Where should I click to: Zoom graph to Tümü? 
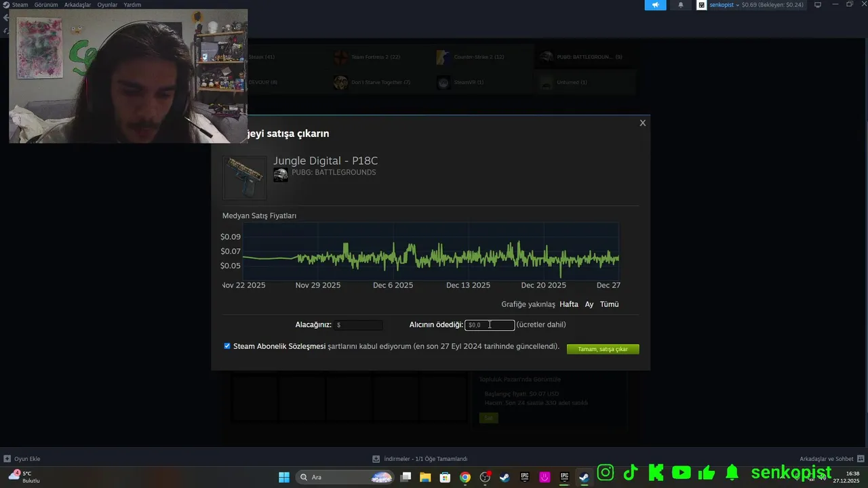(609, 304)
